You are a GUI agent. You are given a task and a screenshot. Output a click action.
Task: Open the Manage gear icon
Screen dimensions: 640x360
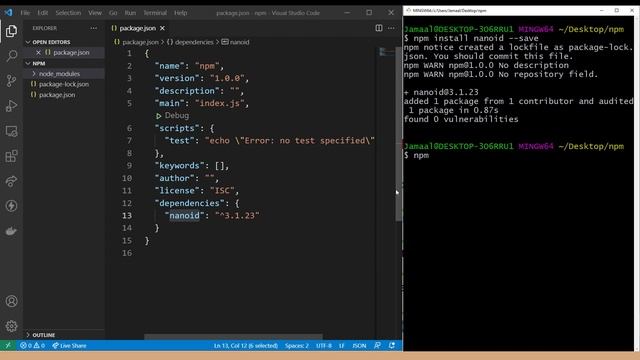[11, 326]
